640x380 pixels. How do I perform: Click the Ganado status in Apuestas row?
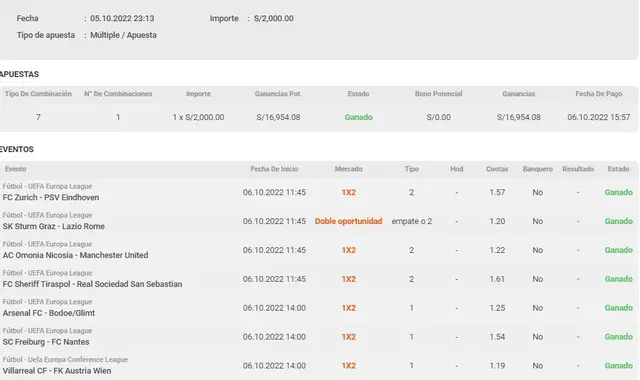(358, 117)
